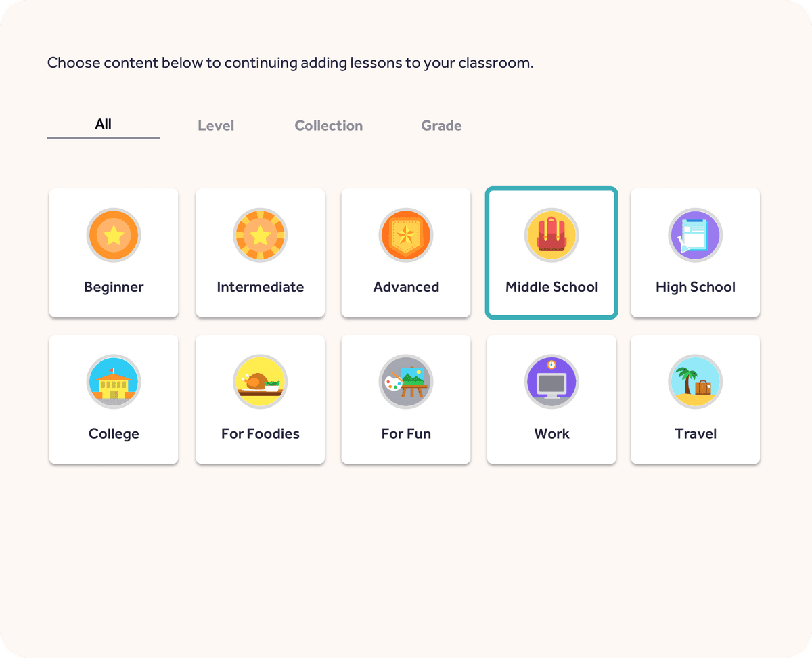The image size is (812, 658).
Task: Open the Level tab
Action: point(216,126)
